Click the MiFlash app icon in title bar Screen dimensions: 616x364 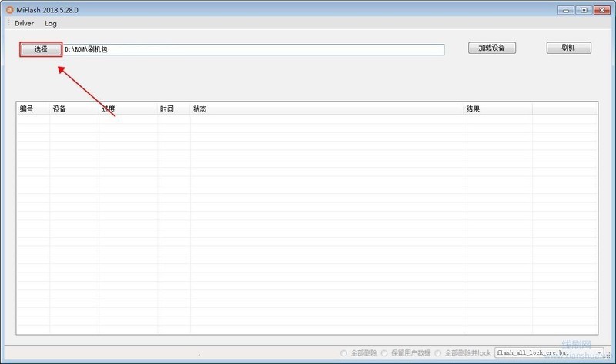click(x=10, y=10)
